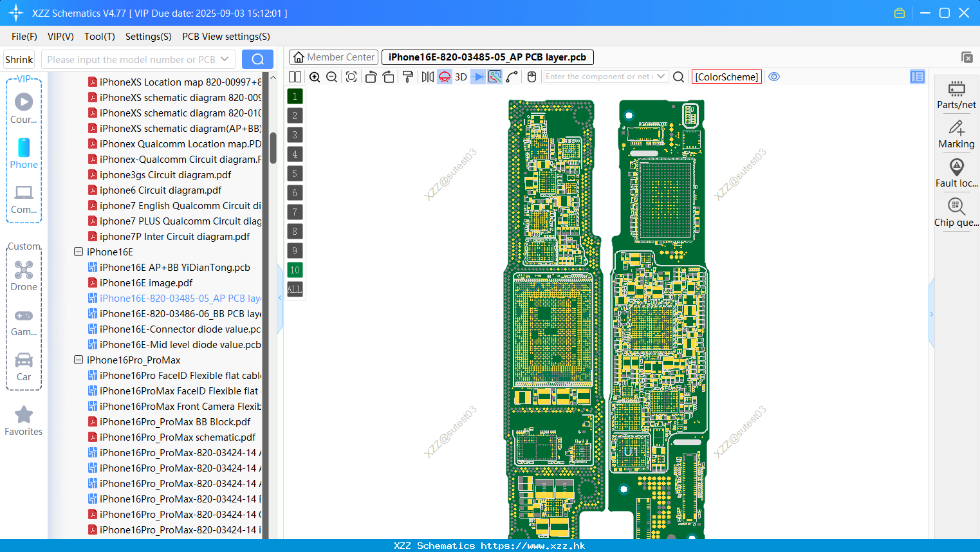Screen dimensions: 980x552
Task: Open the component or net dropdown arrow
Action: (661, 77)
